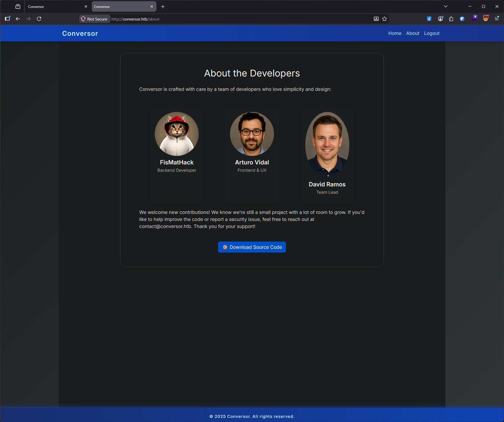Open the sidebar panel toggle icon

8,19
